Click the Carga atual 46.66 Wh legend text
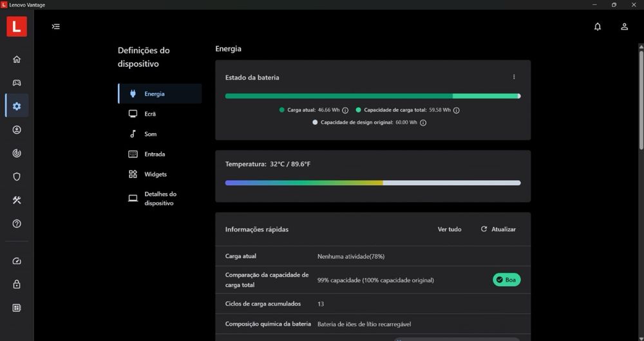Image resolution: width=644 pixels, height=341 pixels. pos(314,111)
